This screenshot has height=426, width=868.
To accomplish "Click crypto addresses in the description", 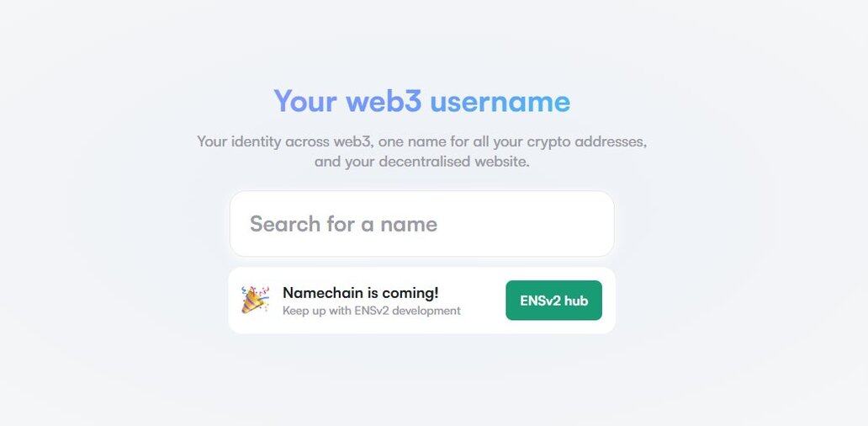I will click(587, 141).
